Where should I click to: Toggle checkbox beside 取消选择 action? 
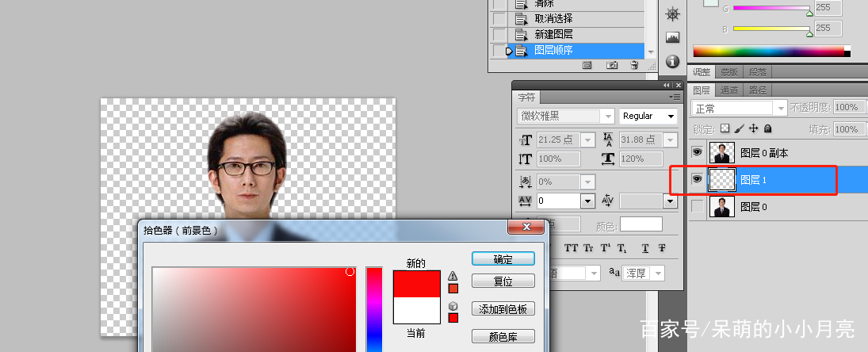click(x=499, y=19)
